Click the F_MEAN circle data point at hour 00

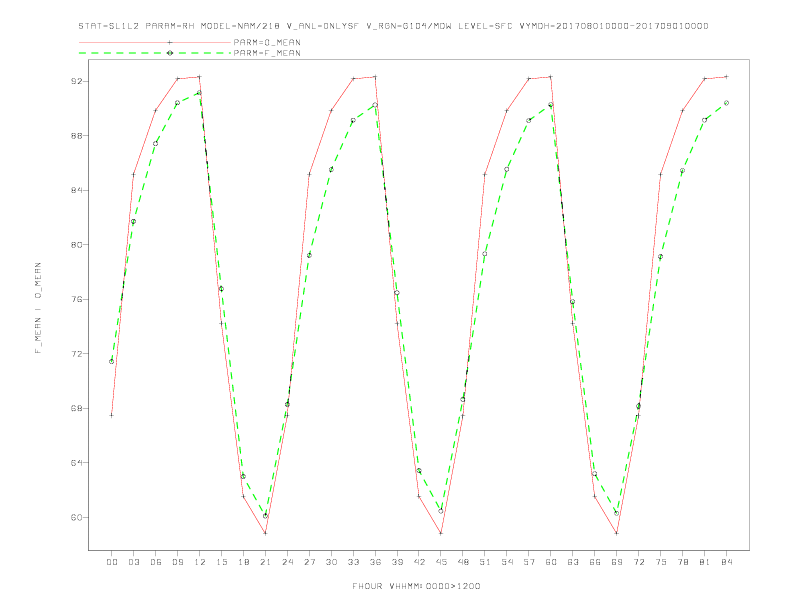pyautogui.click(x=112, y=362)
